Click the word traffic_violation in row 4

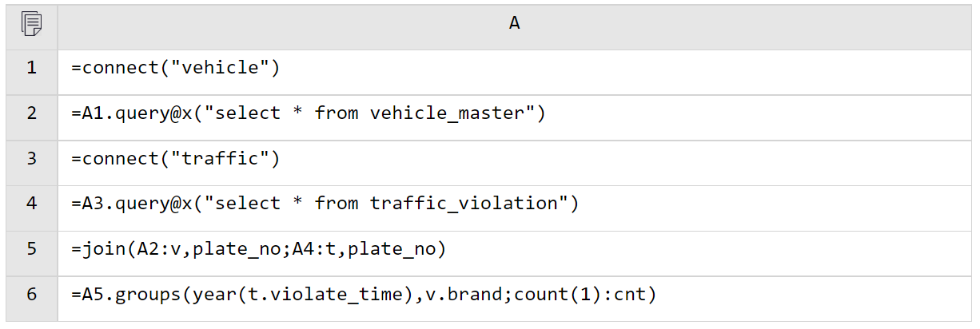(463, 204)
